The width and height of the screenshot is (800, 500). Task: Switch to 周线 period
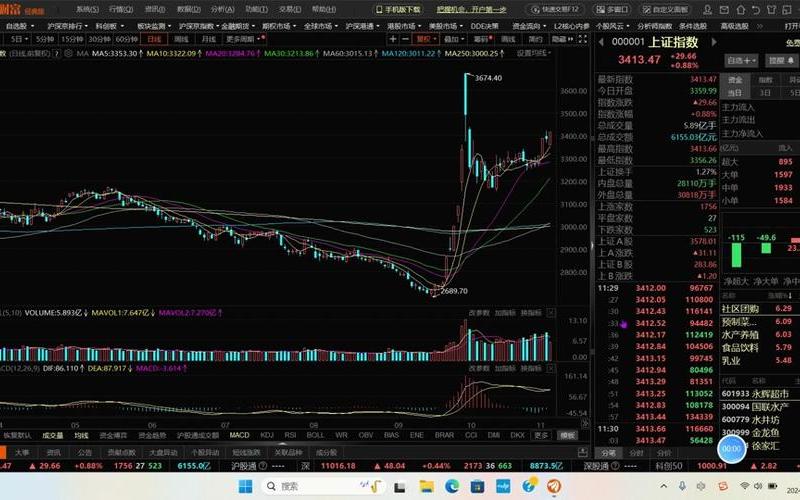click(181, 39)
